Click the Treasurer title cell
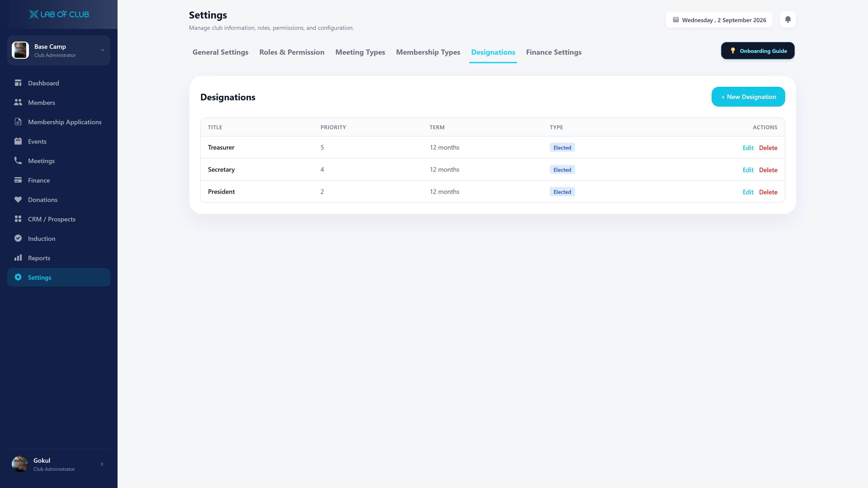The height and width of the screenshot is (488, 868). click(x=221, y=147)
